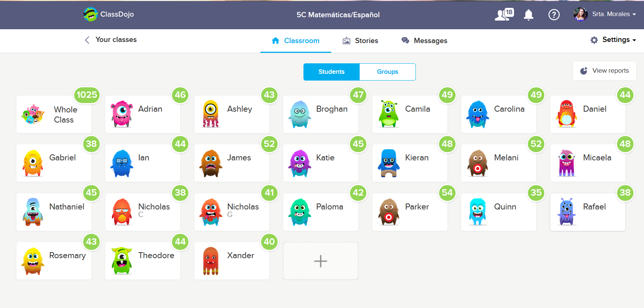Click the View reports button
Image resolution: width=644 pixels, height=308 pixels.
605,71
